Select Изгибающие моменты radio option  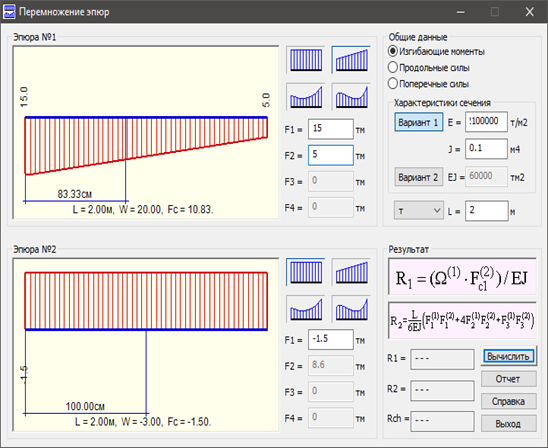point(436,51)
